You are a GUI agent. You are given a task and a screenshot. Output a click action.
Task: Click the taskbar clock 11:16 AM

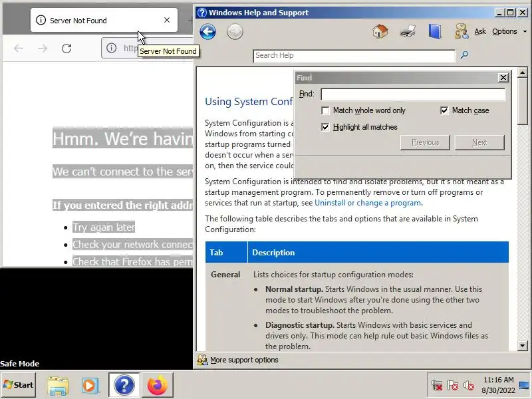click(498, 380)
